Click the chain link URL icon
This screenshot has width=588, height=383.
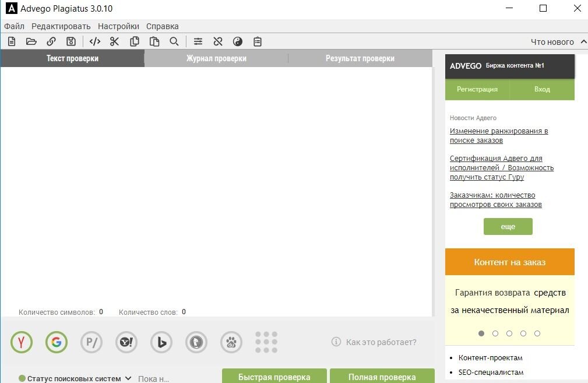coord(51,41)
